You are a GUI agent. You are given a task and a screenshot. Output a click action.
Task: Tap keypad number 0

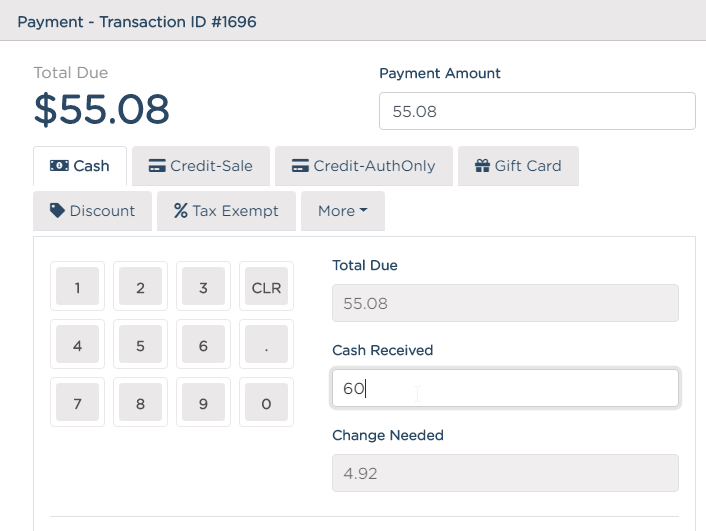point(267,403)
